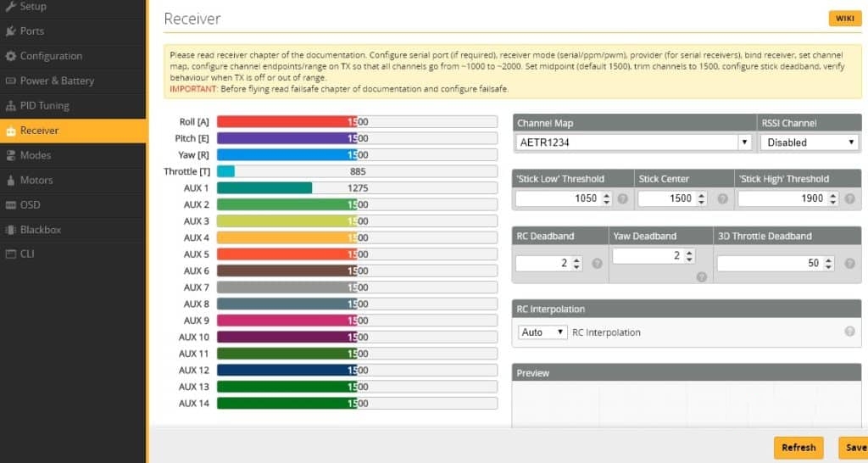Click the Save button
This screenshot has height=463, width=868.
coord(854,448)
